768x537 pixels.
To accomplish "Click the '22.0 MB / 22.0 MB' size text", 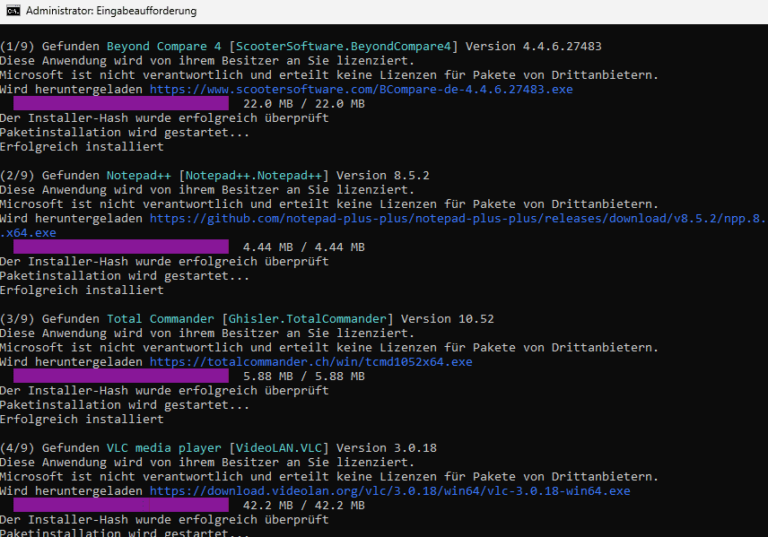I will point(304,104).
